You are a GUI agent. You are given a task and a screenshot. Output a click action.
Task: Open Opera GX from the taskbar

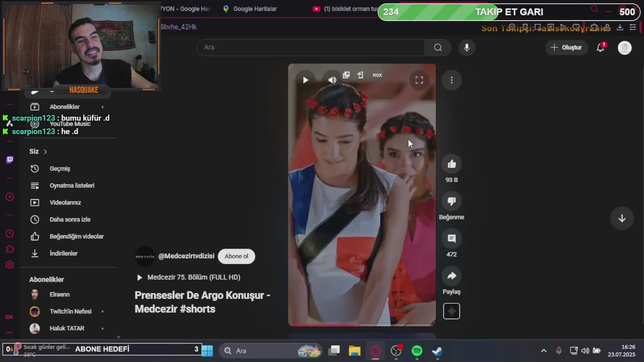(375, 350)
